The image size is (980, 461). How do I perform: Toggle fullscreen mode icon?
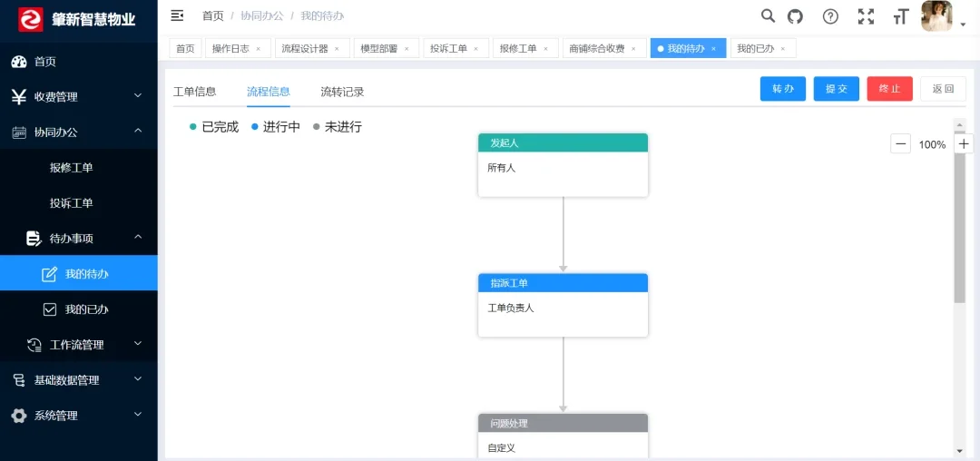(x=866, y=17)
